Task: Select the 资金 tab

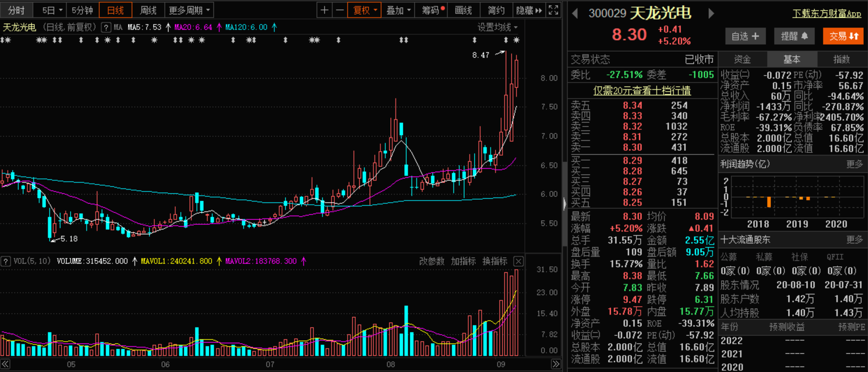Action: tap(742, 59)
